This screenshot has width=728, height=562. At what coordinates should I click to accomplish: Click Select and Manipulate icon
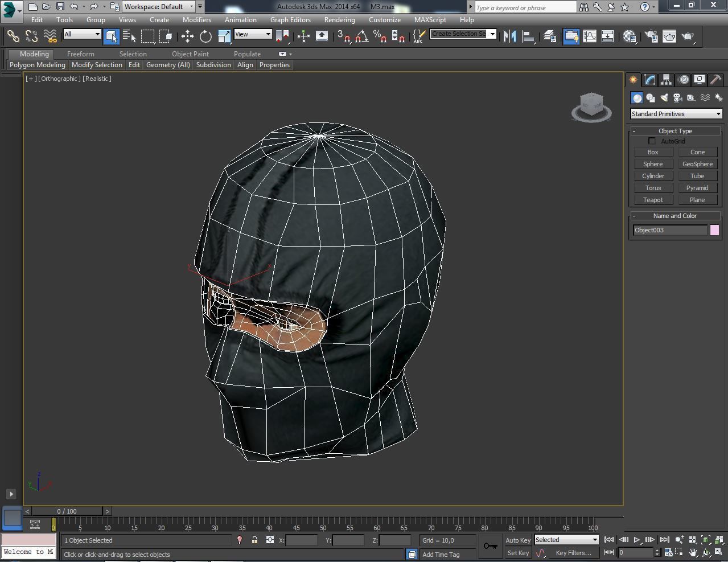pos(303,36)
